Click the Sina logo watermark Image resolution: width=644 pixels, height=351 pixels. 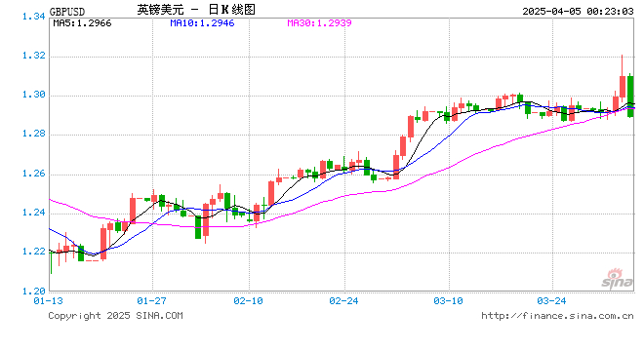[617, 279]
